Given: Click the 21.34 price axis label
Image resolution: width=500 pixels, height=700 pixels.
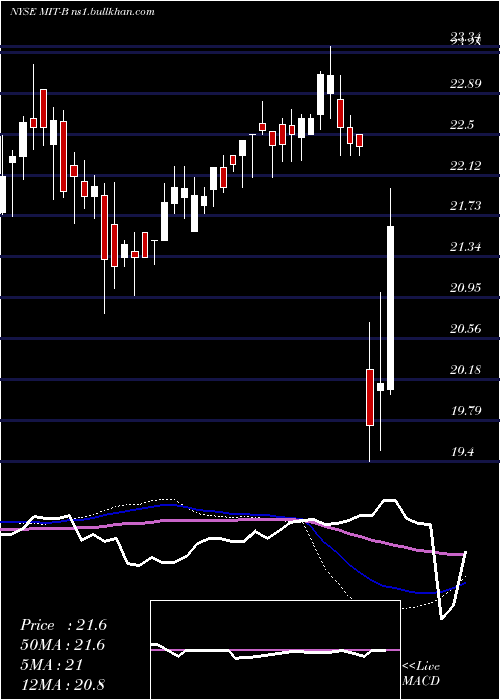Looking at the screenshot, I should point(466,247).
